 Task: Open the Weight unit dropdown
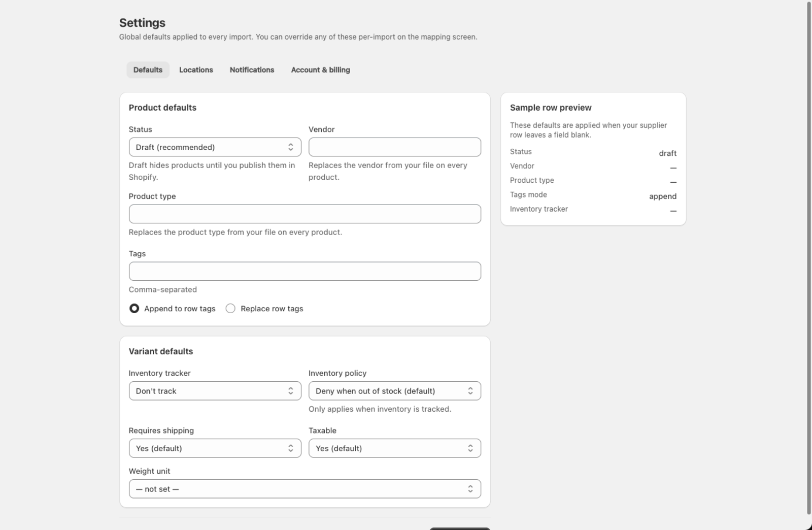(x=304, y=489)
